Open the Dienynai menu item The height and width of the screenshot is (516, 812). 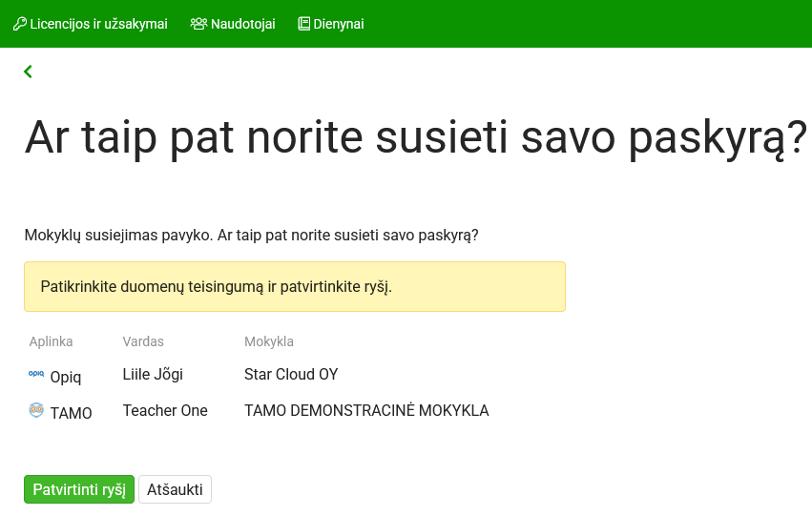coord(338,24)
